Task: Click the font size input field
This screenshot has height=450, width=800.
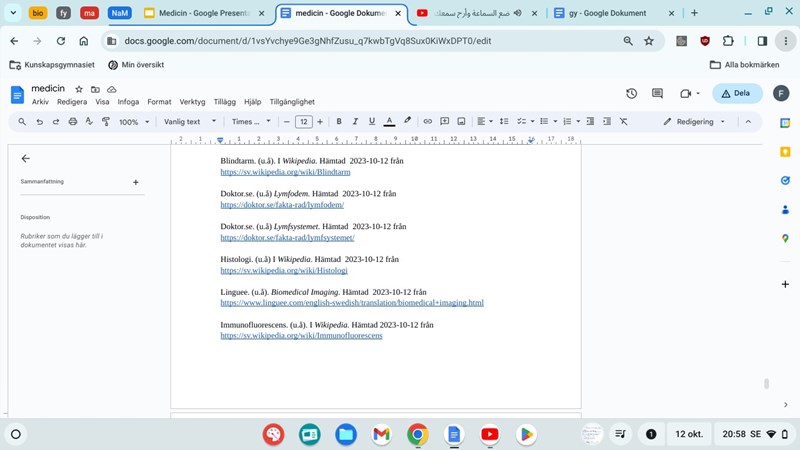Action: tap(304, 122)
